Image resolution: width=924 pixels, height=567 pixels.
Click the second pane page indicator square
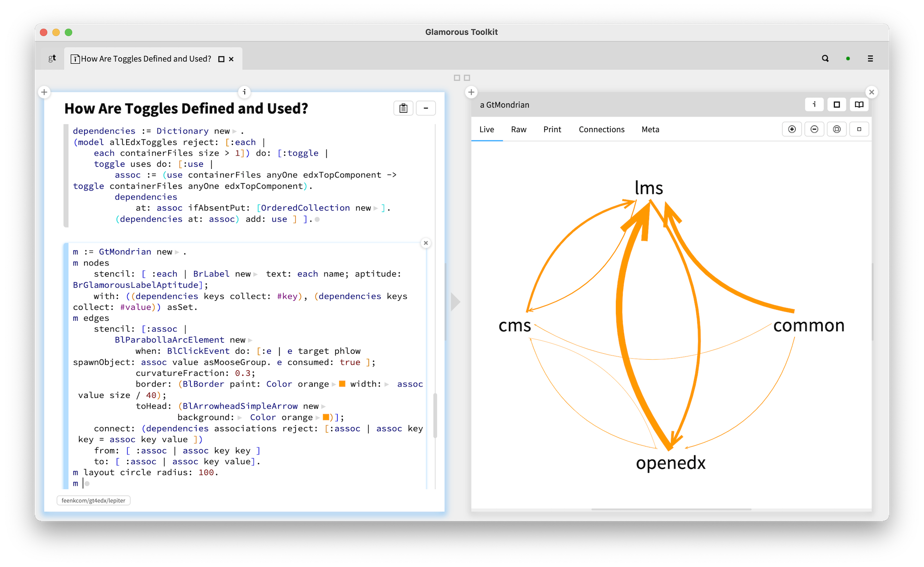coord(467,78)
